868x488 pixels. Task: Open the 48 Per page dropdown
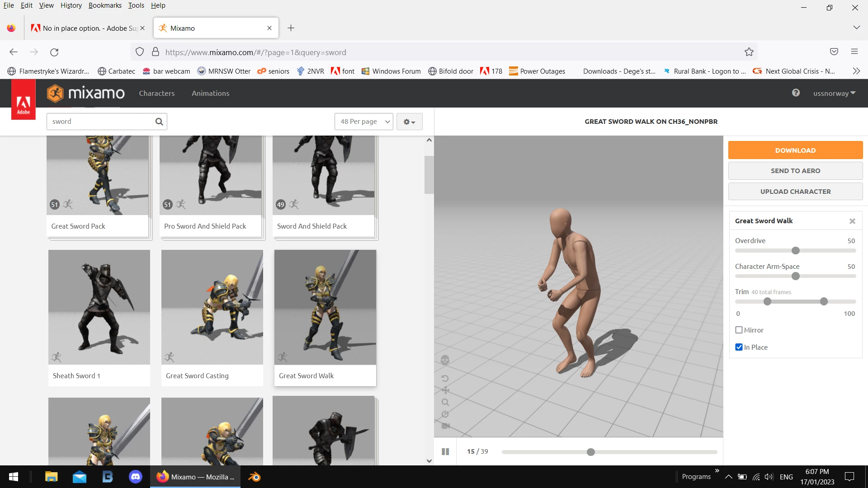[364, 122]
